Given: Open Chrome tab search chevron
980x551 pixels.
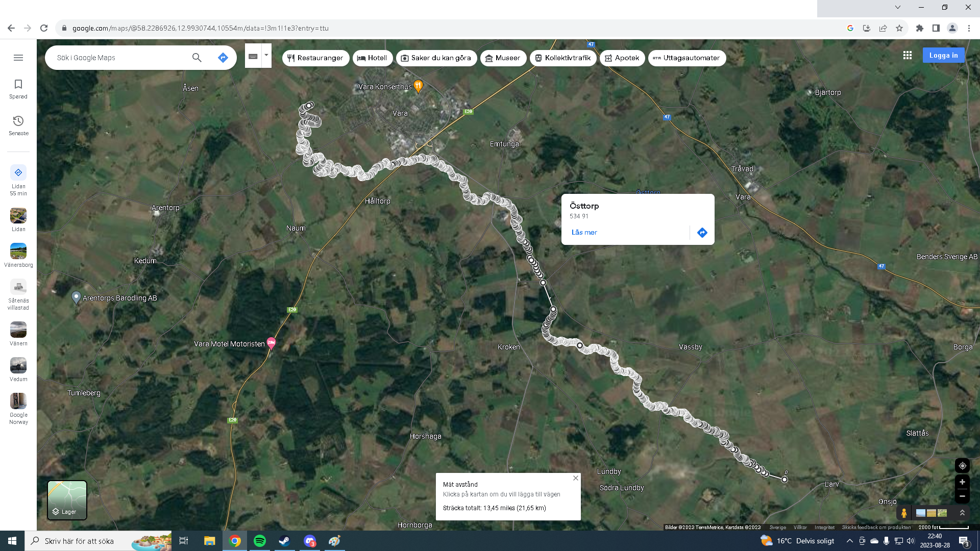Looking at the screenshot, I should tap(897, 7).
